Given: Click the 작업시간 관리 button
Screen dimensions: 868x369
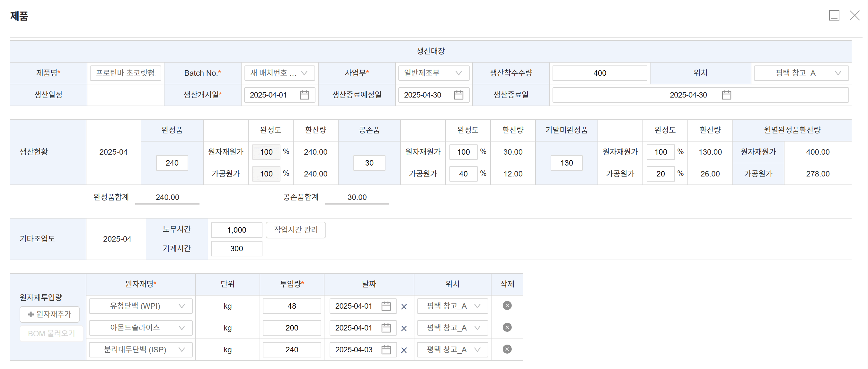Looking at the screenshot, I should pos(296,230).
